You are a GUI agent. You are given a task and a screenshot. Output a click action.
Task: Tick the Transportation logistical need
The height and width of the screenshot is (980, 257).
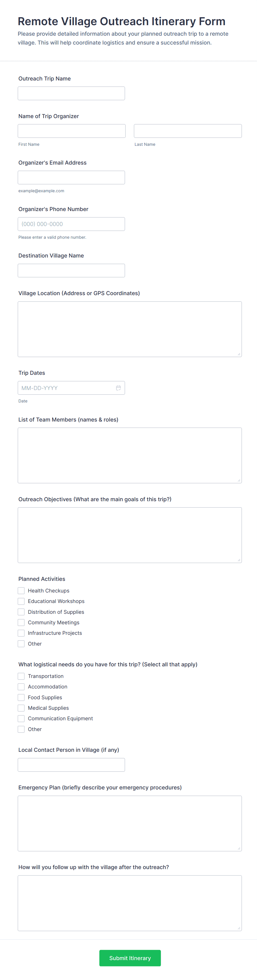pyautogui.click(x=21, y=676)
